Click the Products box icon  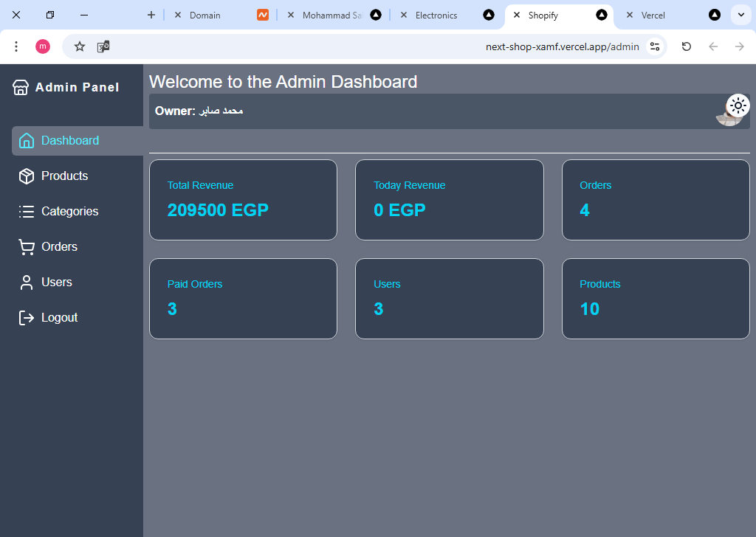(x=27, y=176)
